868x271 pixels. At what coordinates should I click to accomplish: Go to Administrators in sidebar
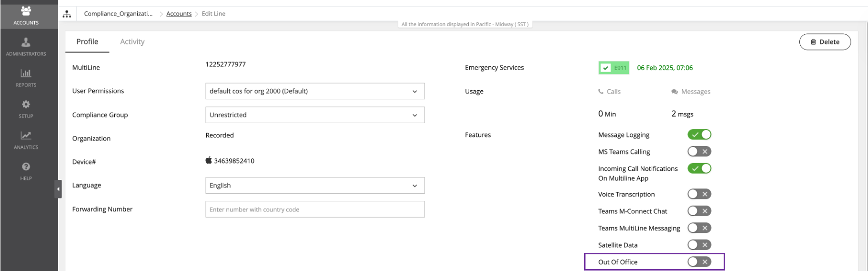(x=26, y=47)
